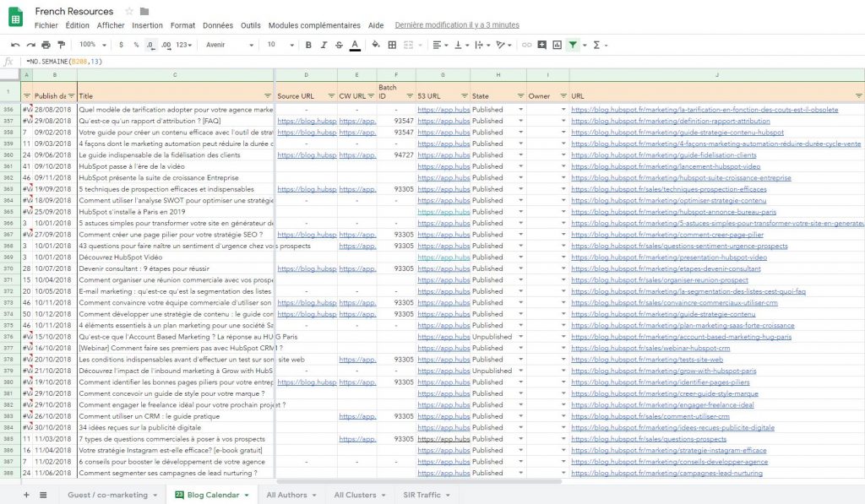The image size is (865, 504).
Task: Toggle italic formatting
Action: [x=324, y=45]
